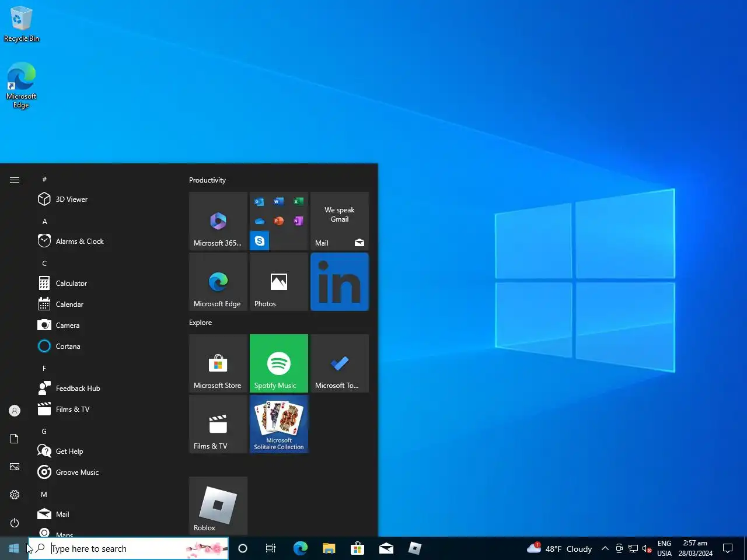Open the clock showing 2:57 am
This screenshot has height=560, width=747.
pyautogui.click(x=695, y=548)
